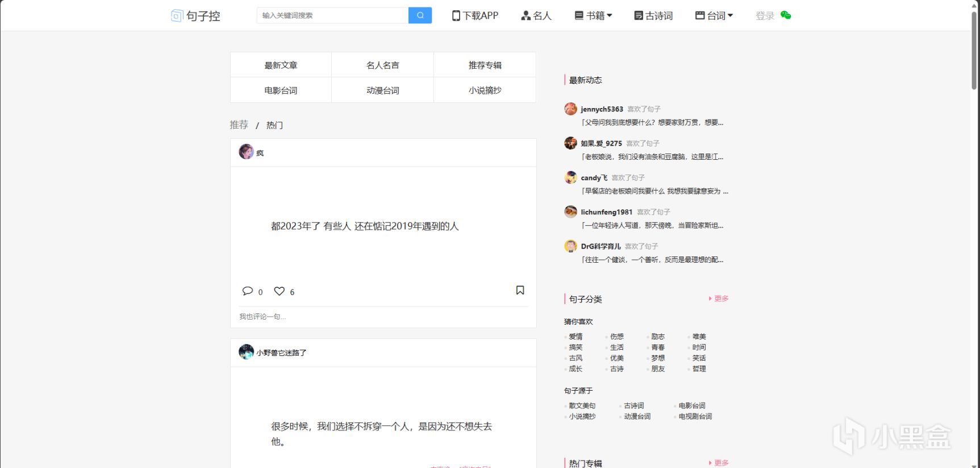
Task: Open the liked sentence 父母问我到底想要什么
Action: point(652,122)
